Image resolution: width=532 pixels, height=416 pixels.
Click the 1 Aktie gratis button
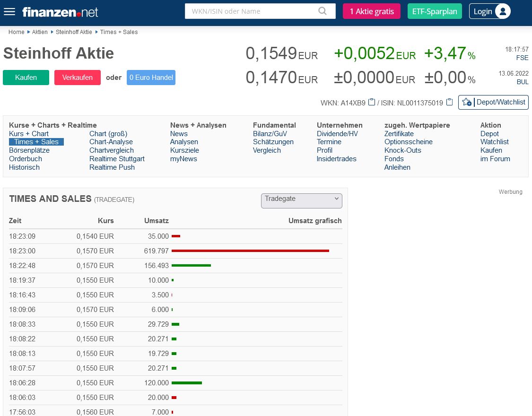(371, 11)
